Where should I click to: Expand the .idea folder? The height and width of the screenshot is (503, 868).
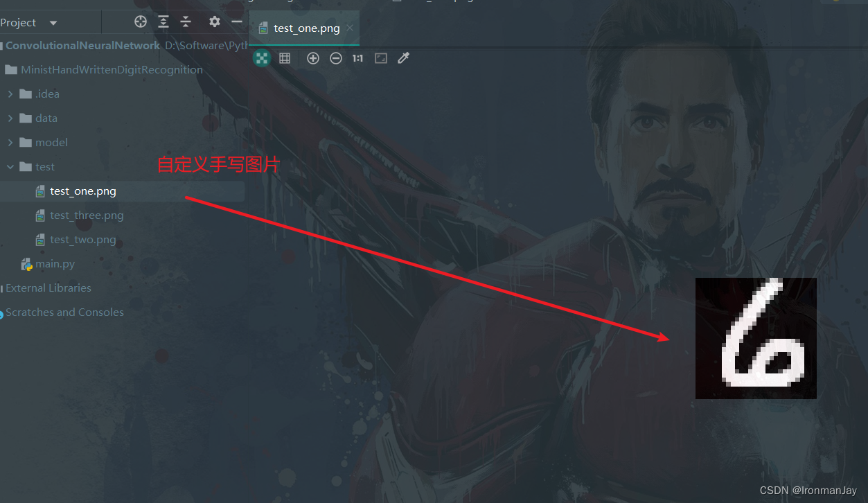point(10,94)
